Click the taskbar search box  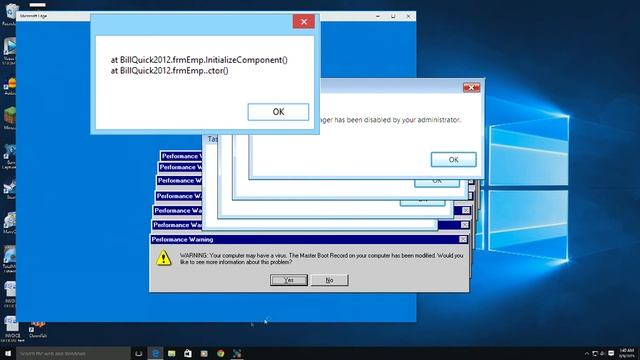(x=73, y=353)
